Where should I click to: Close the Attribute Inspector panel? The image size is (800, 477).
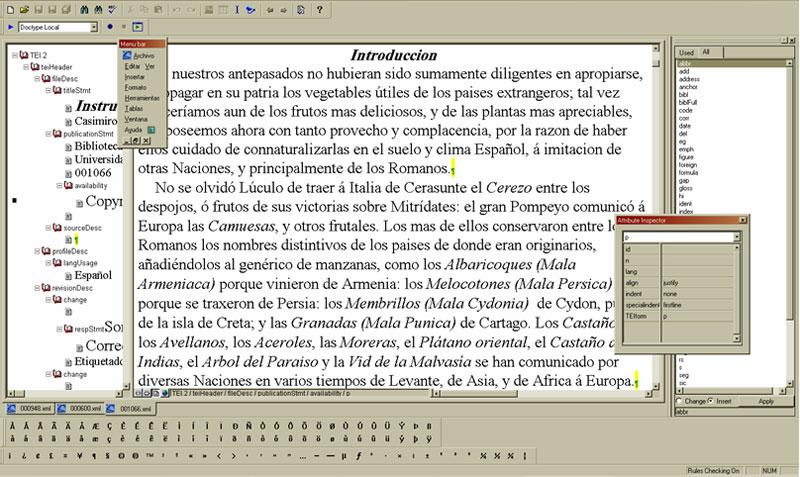pyautogui.click(x=744, y=219)
